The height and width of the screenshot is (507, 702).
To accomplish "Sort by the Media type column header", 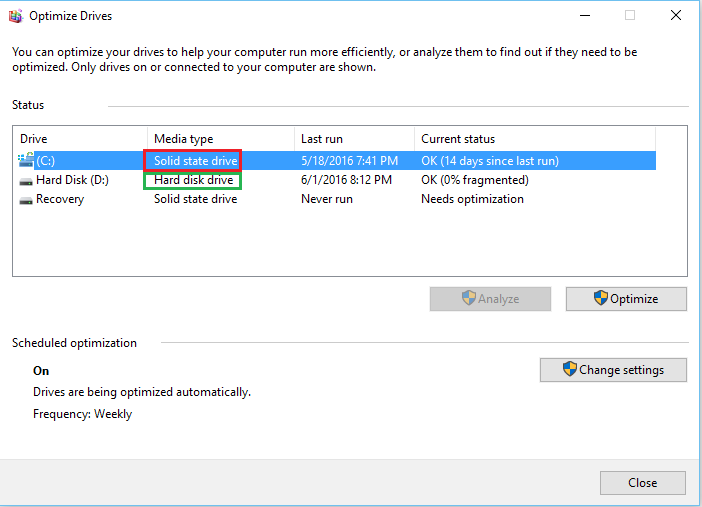I will click(x=221, y=139).
